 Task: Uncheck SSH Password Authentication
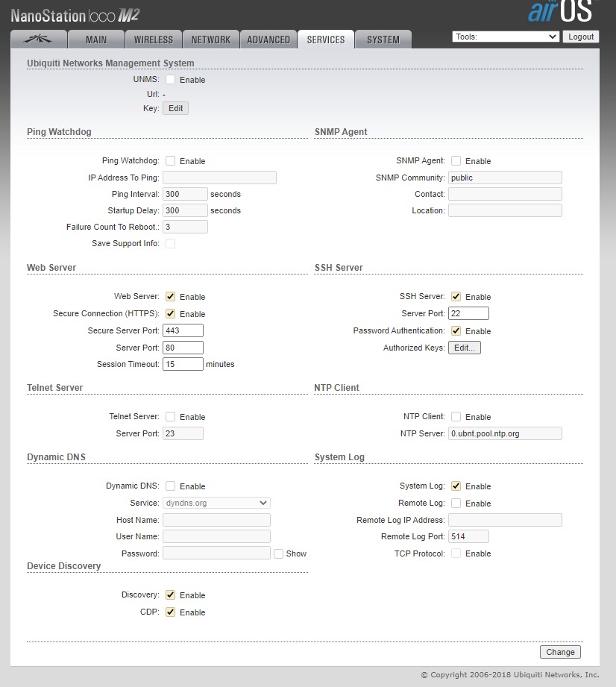456,330
